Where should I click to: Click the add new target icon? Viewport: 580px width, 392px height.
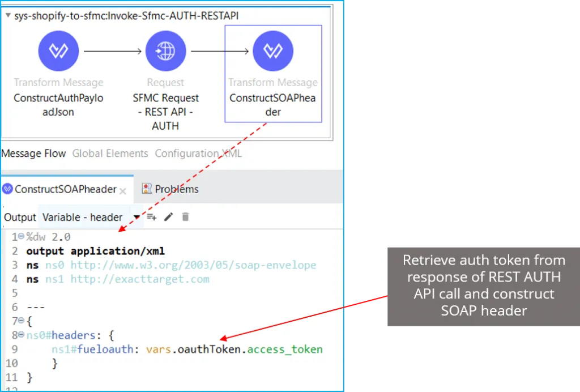[x=152, y=217]
